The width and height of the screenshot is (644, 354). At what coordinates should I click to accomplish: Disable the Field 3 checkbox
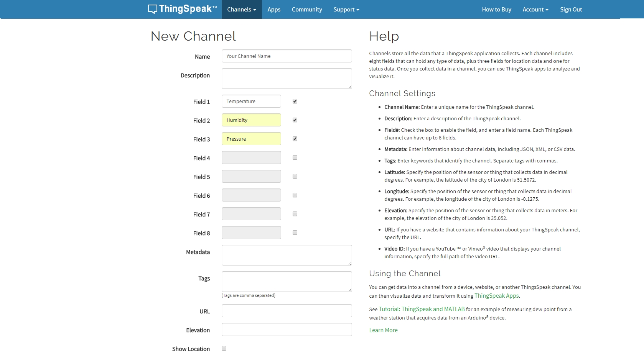[x=295, y=139]
